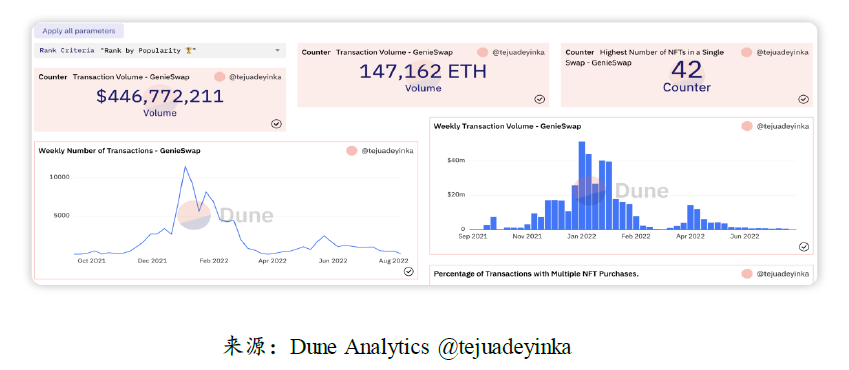The image size is (849, 370).
Task: Click the tallest bar in the Weekly Transaction Volume chart
Action: pyautogui.click(x=582, y=185)
